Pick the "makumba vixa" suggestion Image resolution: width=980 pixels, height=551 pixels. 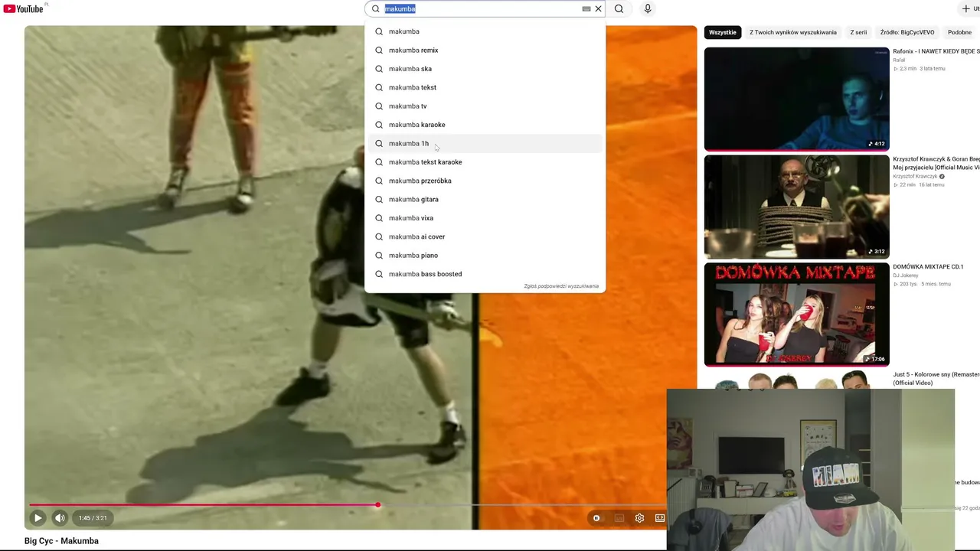(485, 218)
